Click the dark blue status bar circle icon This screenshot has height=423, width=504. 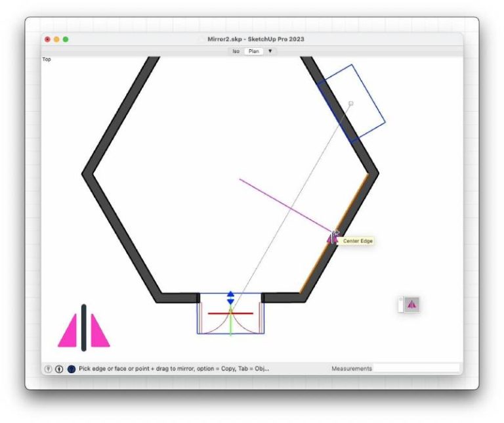(x=71, y=369)
